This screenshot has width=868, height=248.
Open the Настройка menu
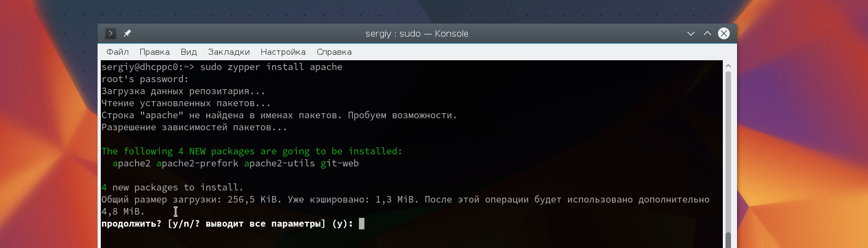(283, 52)
